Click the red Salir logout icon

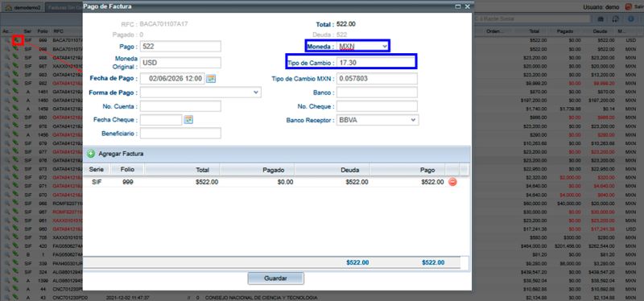(x=629, y=7)
